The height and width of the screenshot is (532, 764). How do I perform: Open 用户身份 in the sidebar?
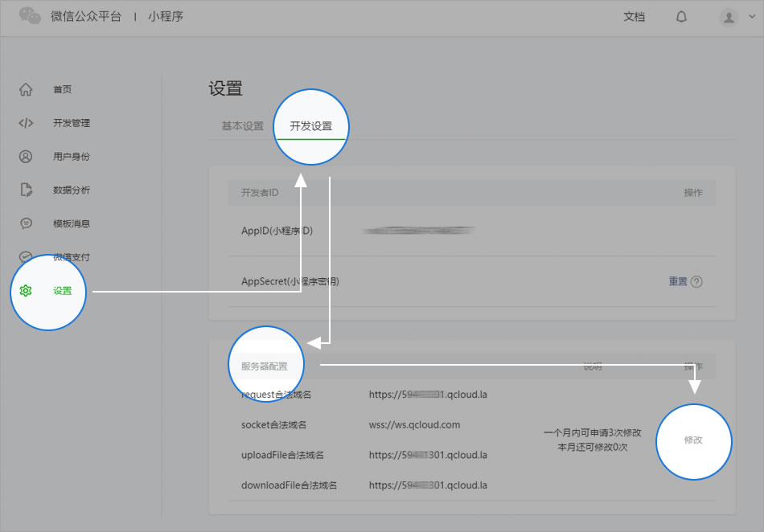pos(72,156)
